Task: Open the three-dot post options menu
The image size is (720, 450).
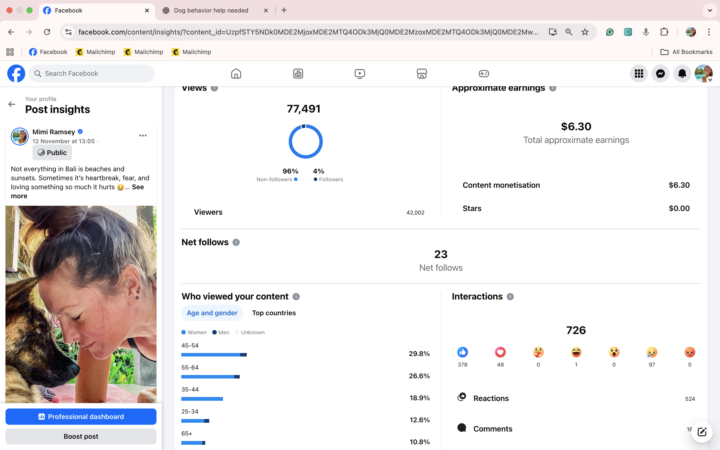Action: [143, 135]
